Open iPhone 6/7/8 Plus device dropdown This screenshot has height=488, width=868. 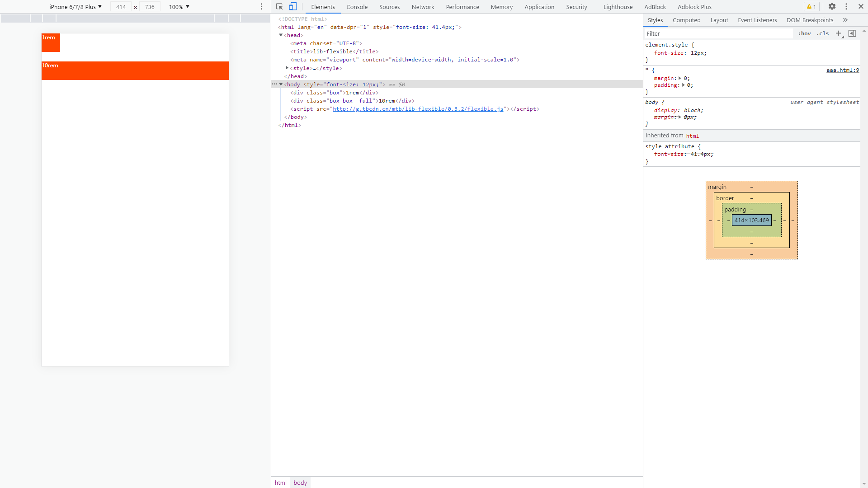click(x=75, y=7)
